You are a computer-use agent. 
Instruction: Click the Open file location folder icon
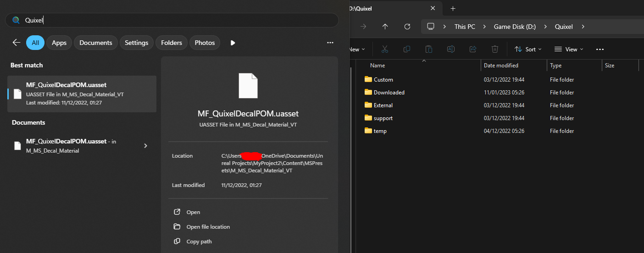tap(177, 227)
